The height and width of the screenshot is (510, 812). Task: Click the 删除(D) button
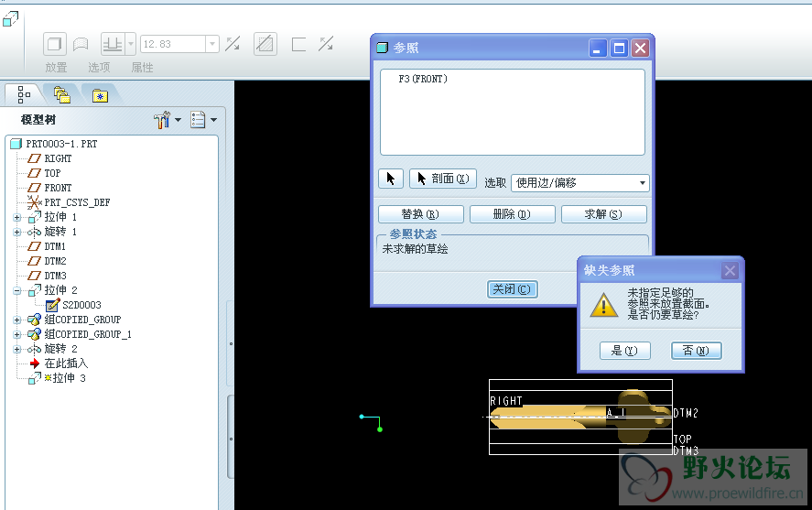[512, 214]
